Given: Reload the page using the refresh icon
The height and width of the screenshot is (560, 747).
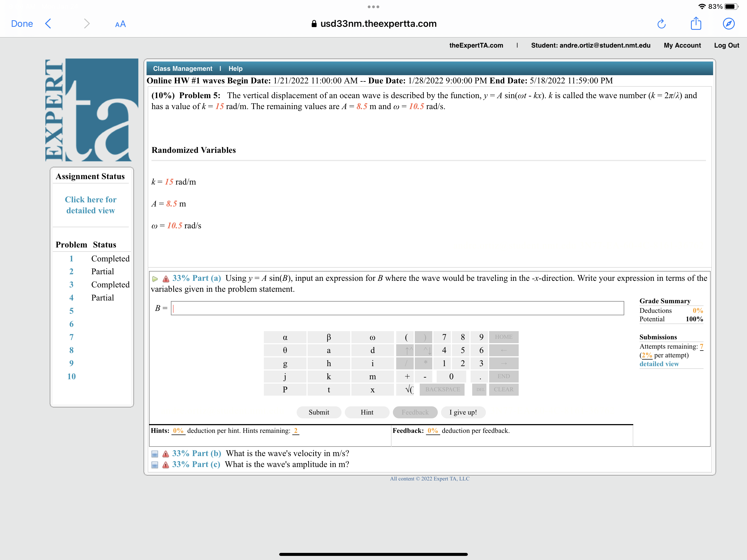Looking at the screenshot, I should [x=662, y=24].
